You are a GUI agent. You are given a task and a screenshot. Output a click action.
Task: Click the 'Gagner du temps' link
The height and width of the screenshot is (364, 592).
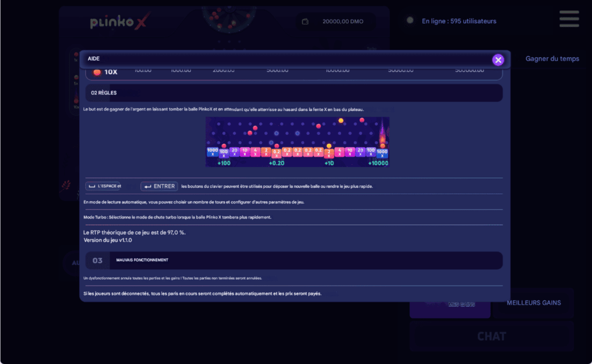click(x=552, y=58)
